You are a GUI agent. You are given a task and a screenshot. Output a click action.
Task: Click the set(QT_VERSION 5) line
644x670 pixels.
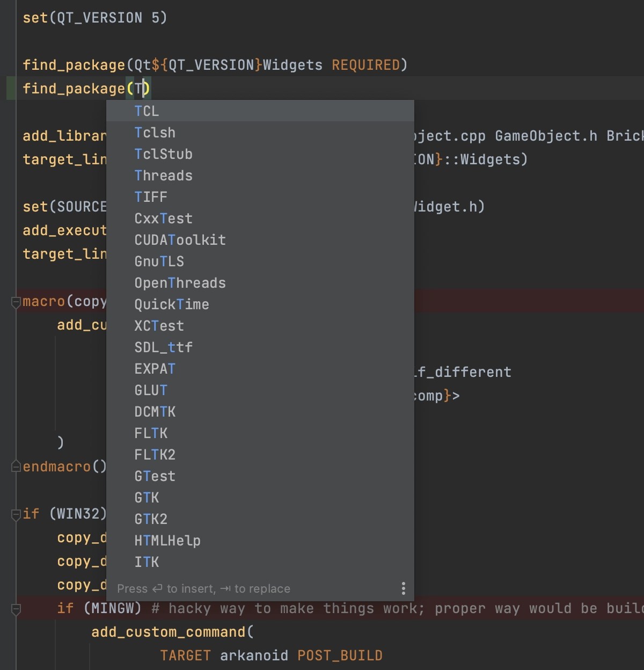point(95,18)
